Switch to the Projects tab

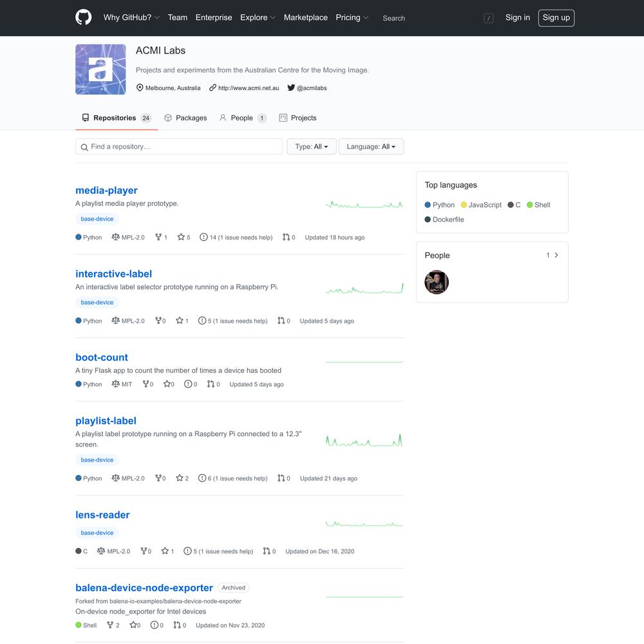coord(298,118)
